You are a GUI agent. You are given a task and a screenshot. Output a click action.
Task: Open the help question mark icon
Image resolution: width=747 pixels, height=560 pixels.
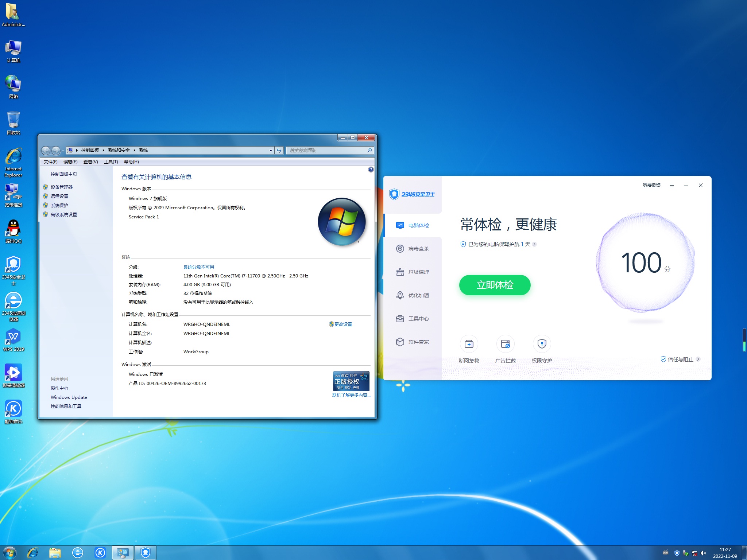pyautogui.click(x=371, y=170)
